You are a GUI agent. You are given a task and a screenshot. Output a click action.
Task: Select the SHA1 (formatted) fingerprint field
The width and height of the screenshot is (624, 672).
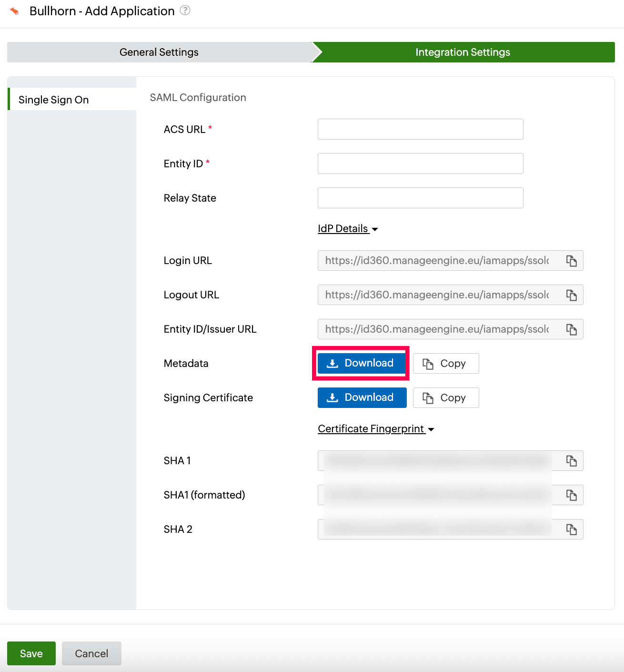(451, 495)
